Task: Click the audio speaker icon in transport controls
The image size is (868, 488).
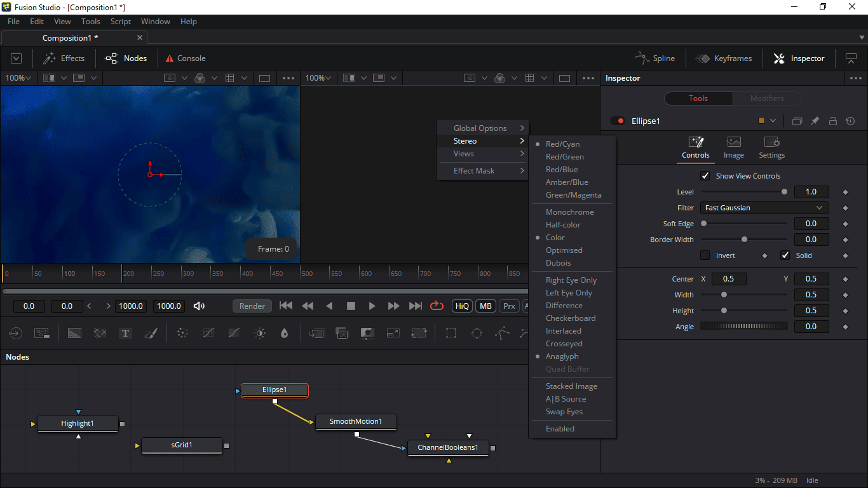Action: point(199,306)
